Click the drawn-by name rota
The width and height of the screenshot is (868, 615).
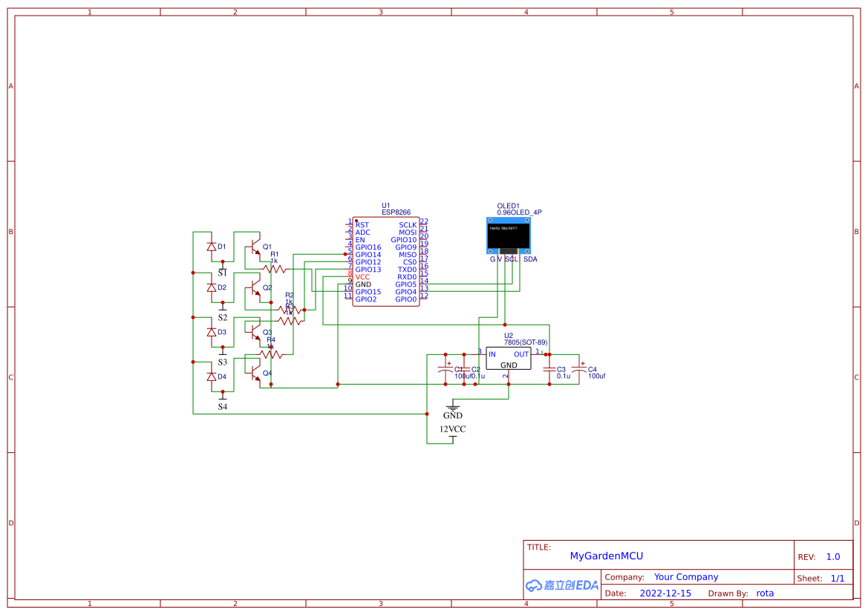(765, 593)
